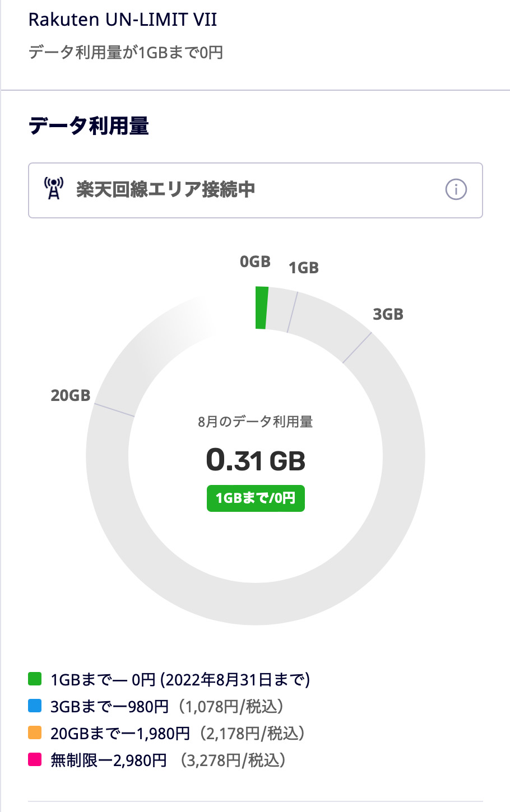Image resolution: width=510 pixels, height=812 pixels.
Task: Click the 楽天回線エリア接続中 status box
Action: [x=256, y=190]
